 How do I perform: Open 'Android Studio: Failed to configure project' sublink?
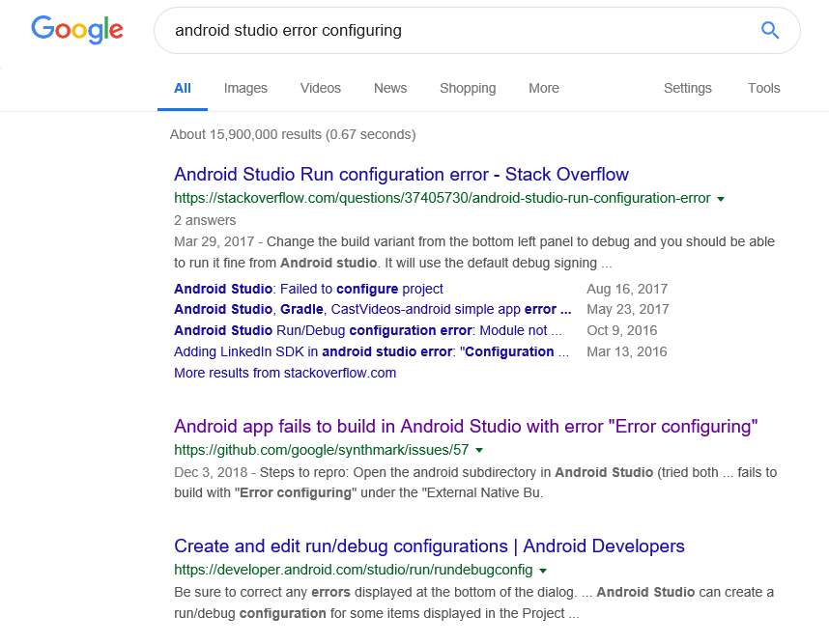[x=308, y=289]
